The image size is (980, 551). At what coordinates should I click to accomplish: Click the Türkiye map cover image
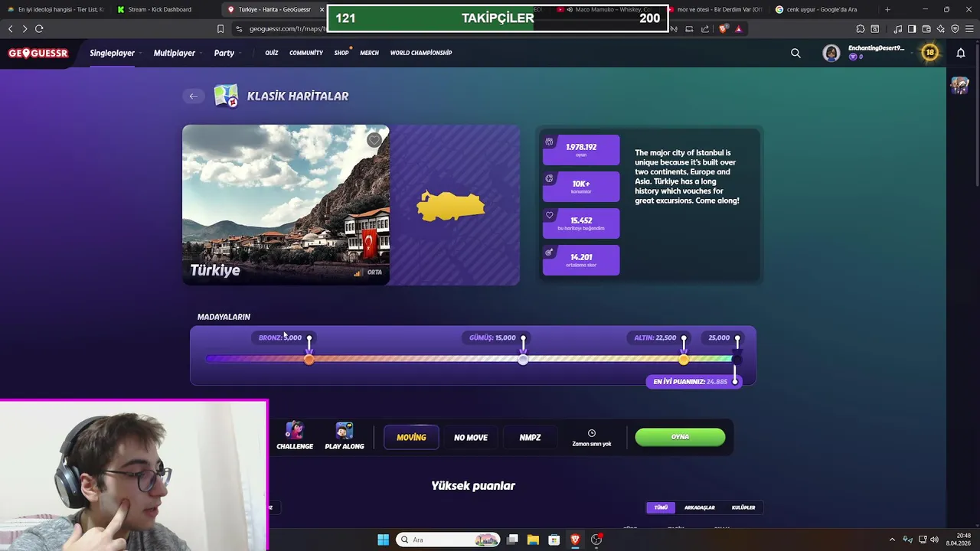(286, 205)
